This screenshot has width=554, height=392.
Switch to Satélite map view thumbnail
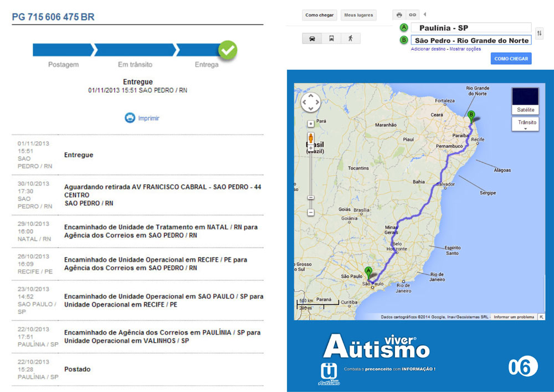tap(526, 100)
